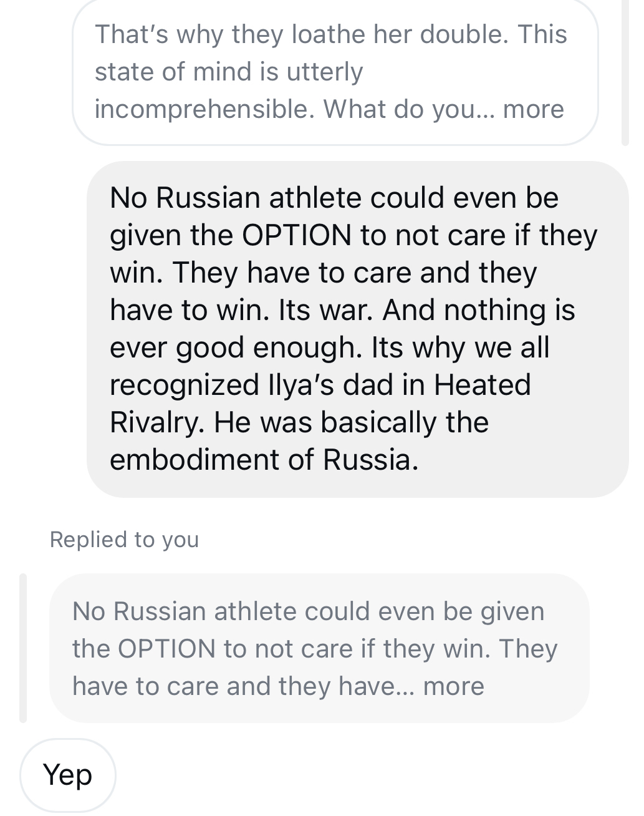Expand the top quoted message with "more"
This screenshot has height=816, width=644.
(x=533, y=109)
